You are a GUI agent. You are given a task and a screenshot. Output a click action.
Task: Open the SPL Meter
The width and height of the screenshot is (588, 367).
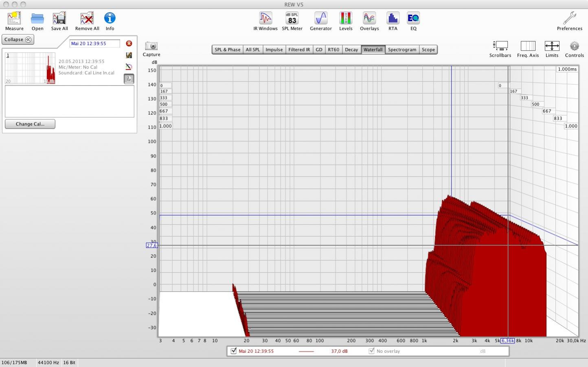click(x=292, y=19)
